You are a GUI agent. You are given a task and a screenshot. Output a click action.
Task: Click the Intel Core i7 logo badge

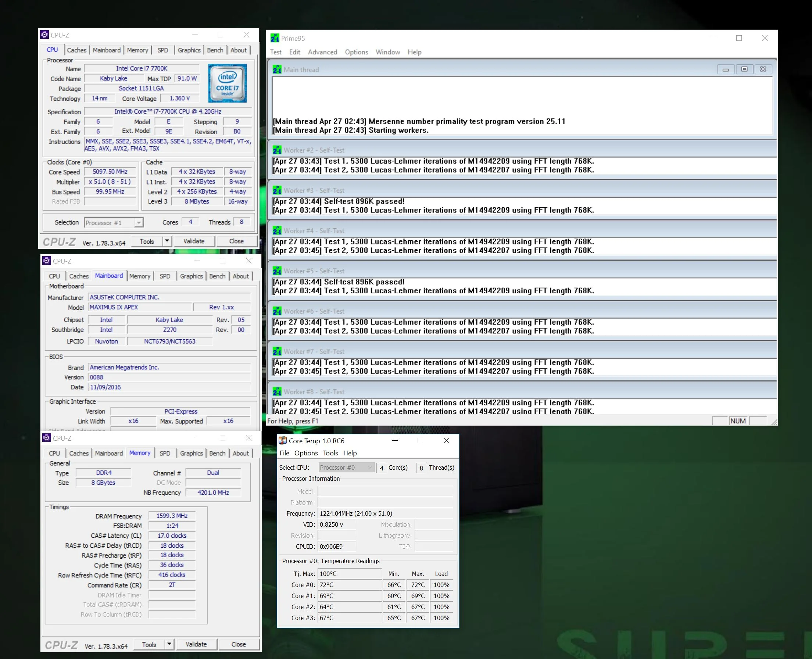pos(228,83)
